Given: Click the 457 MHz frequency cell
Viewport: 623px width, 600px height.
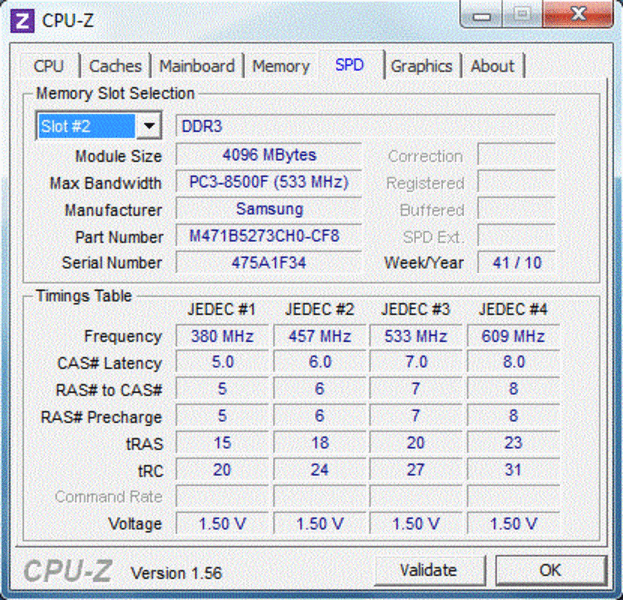Looking at the screenshot, I should tap(320, 336).
